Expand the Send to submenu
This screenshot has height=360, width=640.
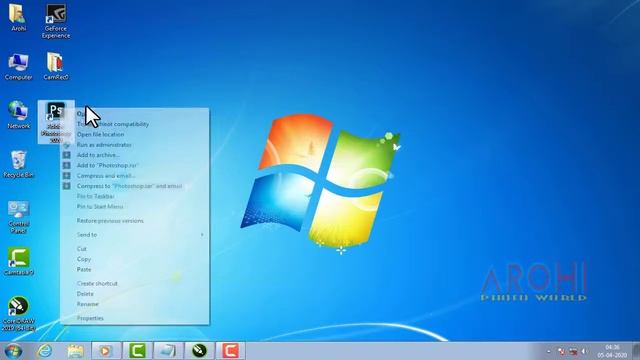tap(135, 235)
